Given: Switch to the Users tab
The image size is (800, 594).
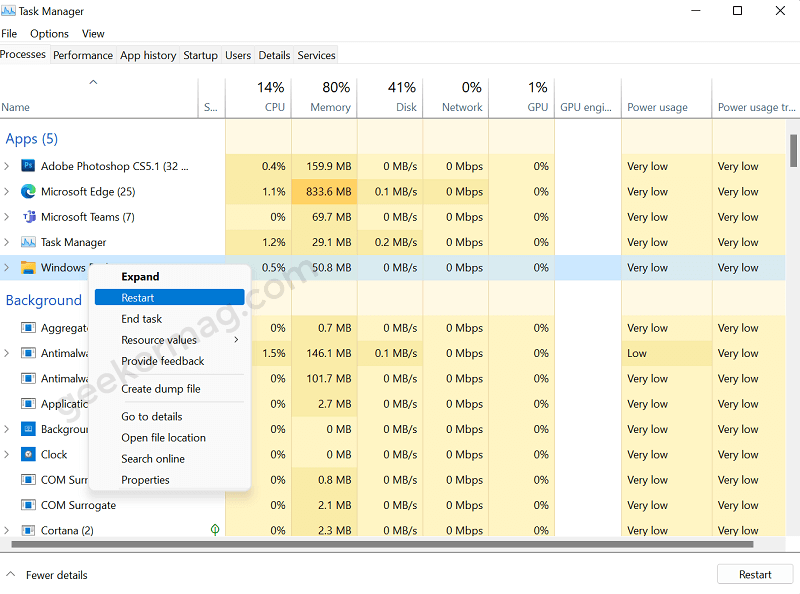Looking at the screenshot, I should pyautogui.click(x=238, y=55).
